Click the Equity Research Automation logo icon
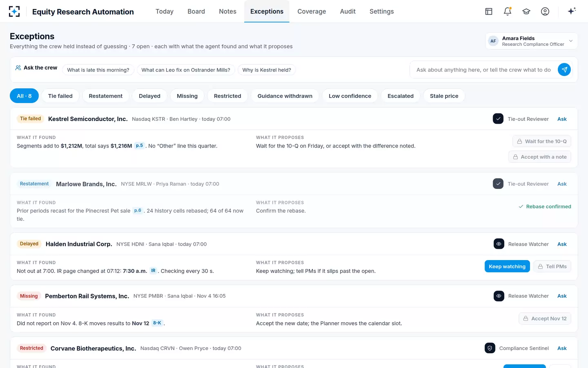The height and width of the screenshot is (368, 588). [x=14, y=11]
